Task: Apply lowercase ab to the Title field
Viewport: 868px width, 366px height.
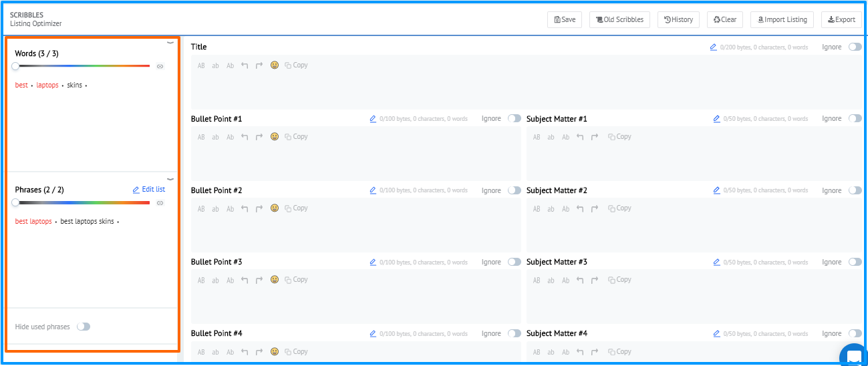Action: (216, 65)
